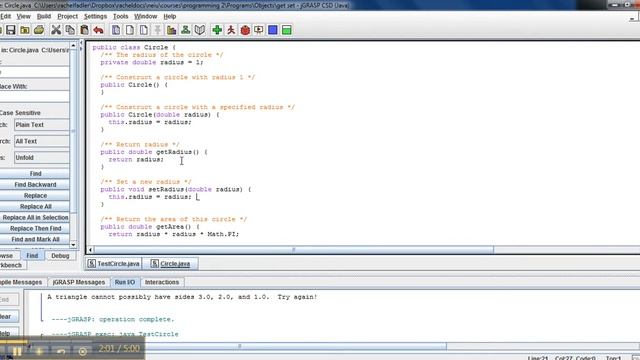The height and width of the screenshot is (360, 640).
Task: Click the '----jGRASP: operation complete.' output line
Action: point(113,319)
